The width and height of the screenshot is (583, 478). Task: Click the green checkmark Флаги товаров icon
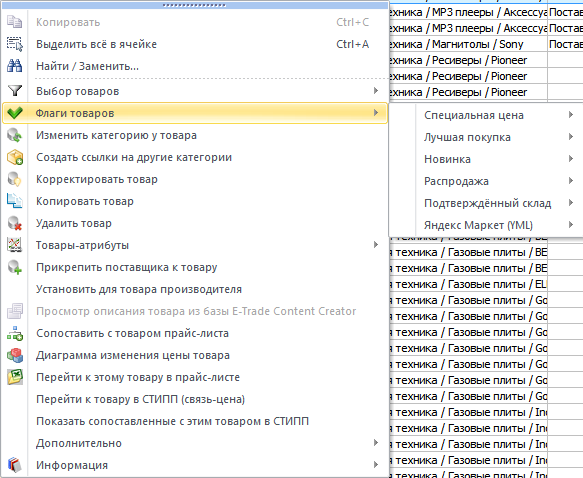[x=15, y=113]
